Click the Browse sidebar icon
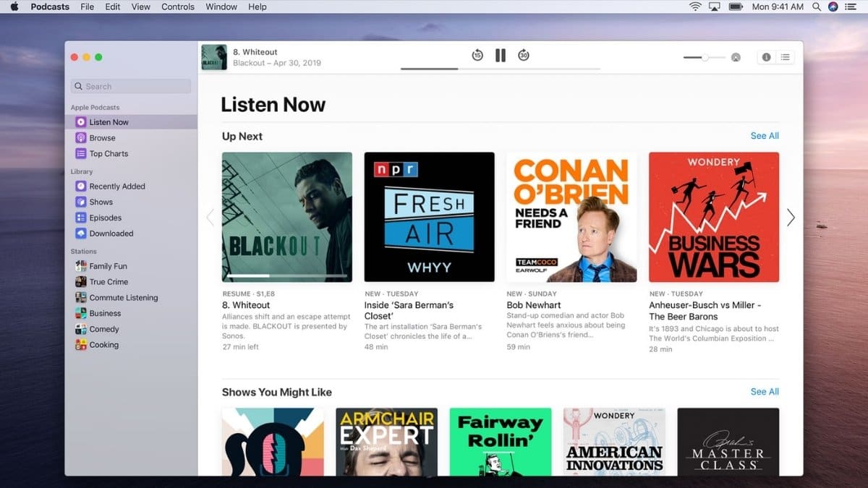This screenshot has height=488, width=868. tap(81, 138)
